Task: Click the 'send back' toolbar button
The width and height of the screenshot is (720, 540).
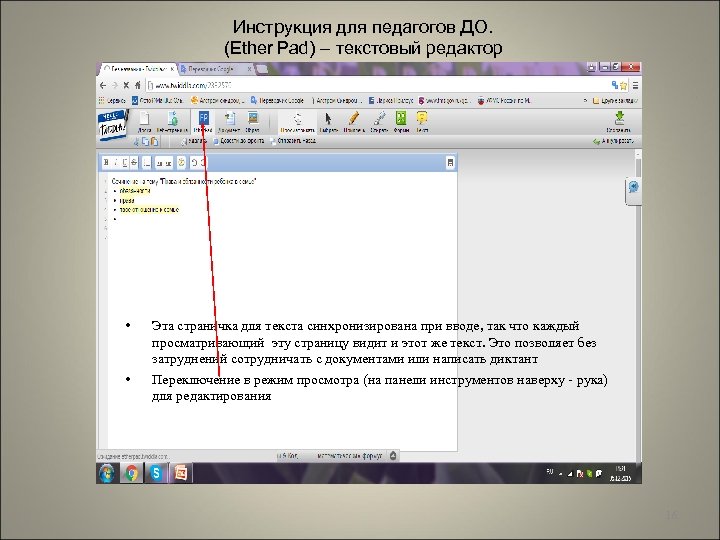Action: click(293, 141)
